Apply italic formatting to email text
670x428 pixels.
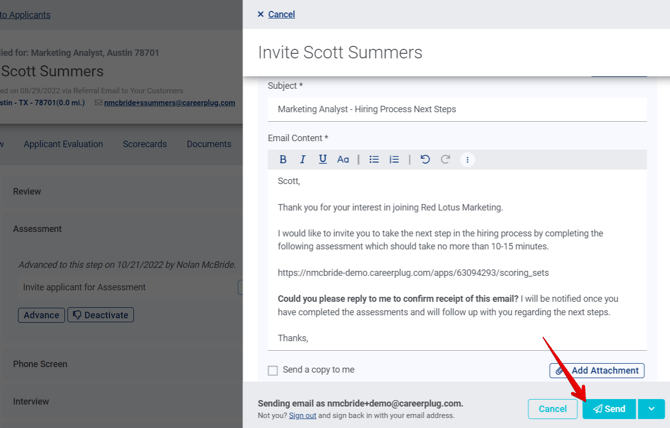click(303, 160)
